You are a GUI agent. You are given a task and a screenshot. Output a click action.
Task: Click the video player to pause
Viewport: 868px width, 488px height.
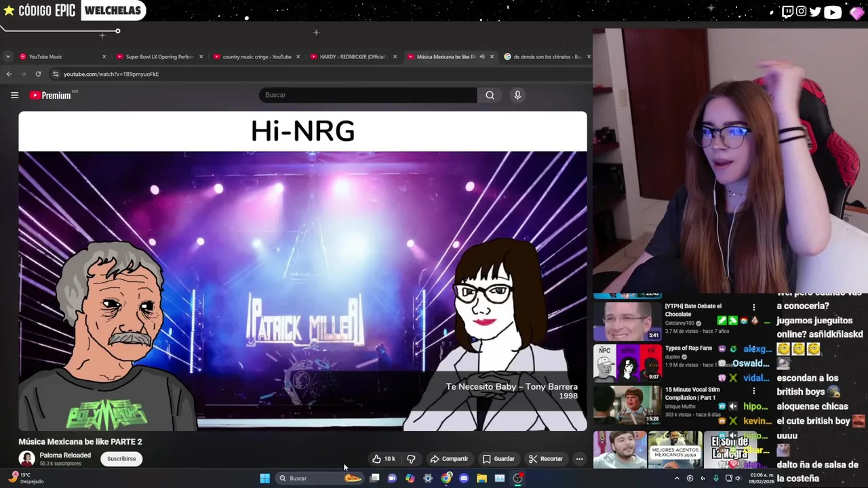click(302, 271)
